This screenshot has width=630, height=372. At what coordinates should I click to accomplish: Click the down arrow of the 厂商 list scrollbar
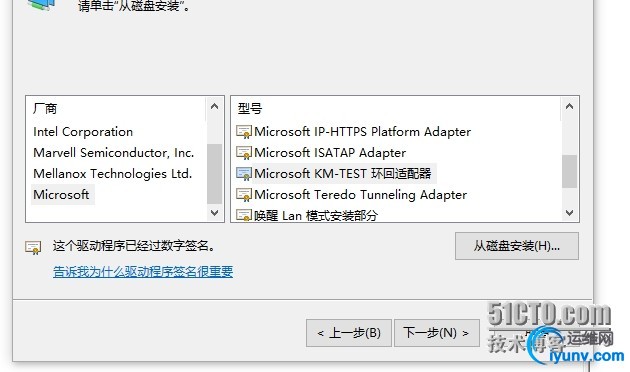[215, 213]
